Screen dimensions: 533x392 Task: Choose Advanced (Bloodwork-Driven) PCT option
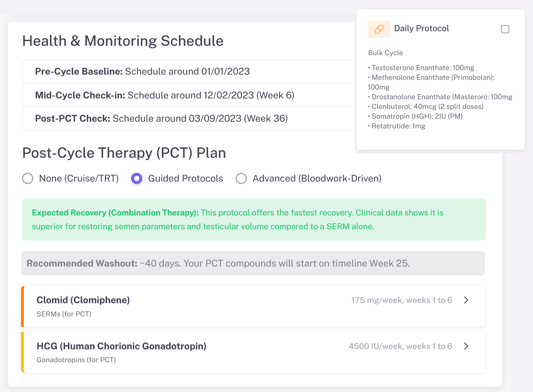pos(241,178)
